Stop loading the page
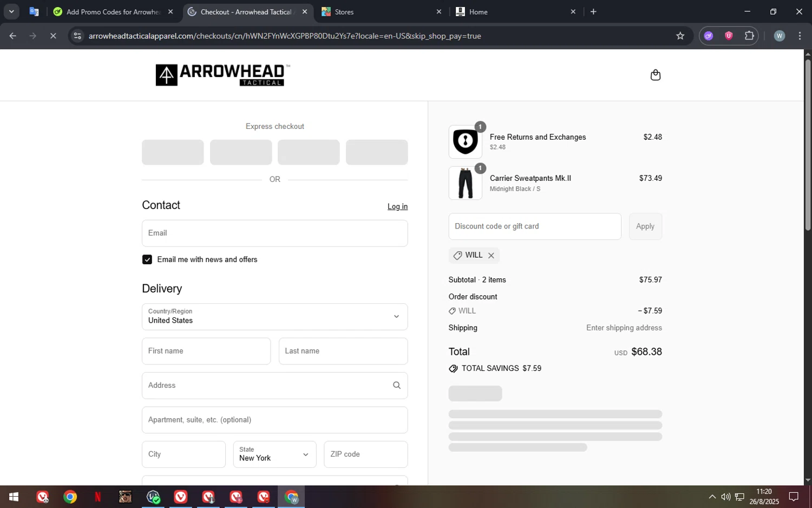This screenshot has height=508, width=812. [x=53, y=36]
